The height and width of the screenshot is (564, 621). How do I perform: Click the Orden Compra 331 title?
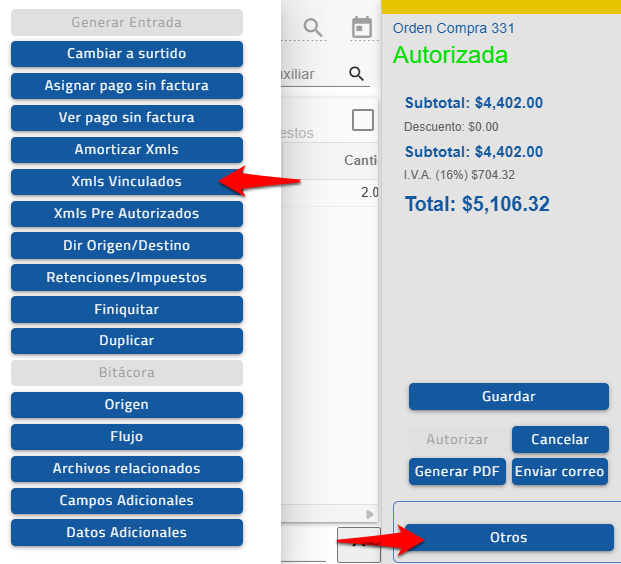[453, 29]
